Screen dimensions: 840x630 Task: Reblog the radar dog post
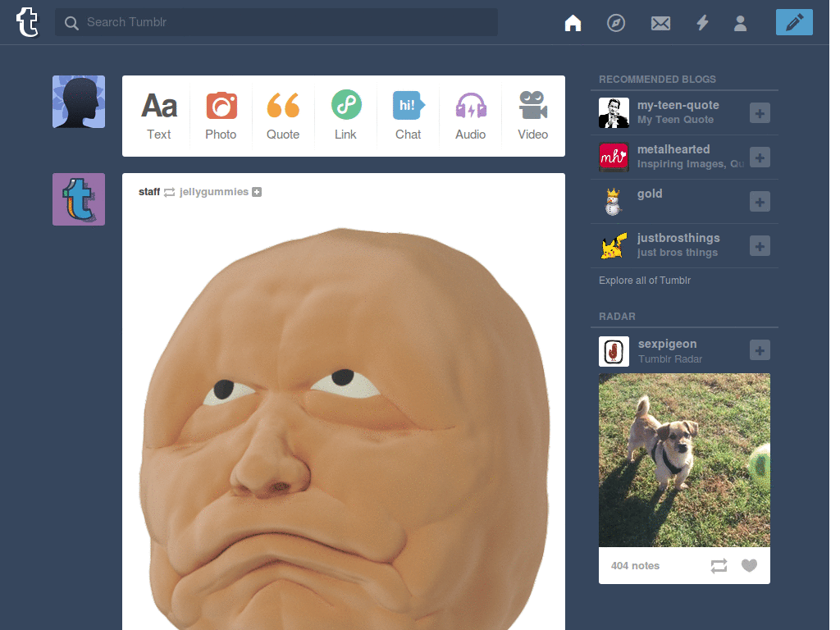719,566
